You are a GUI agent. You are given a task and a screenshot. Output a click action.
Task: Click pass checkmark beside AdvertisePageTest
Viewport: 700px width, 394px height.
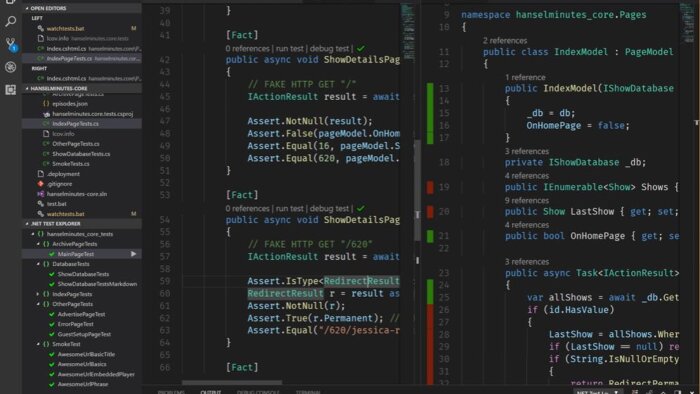(52, 315)
